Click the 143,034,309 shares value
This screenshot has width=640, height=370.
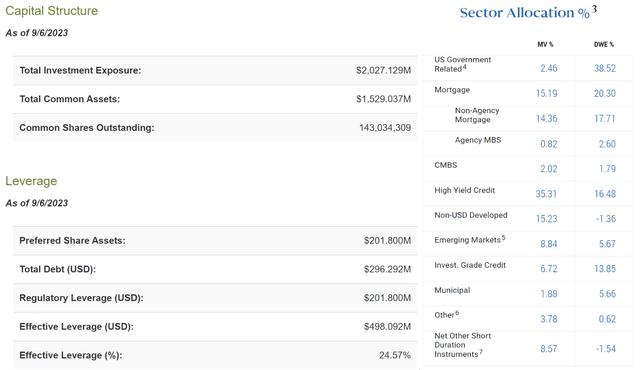(385, 128)
